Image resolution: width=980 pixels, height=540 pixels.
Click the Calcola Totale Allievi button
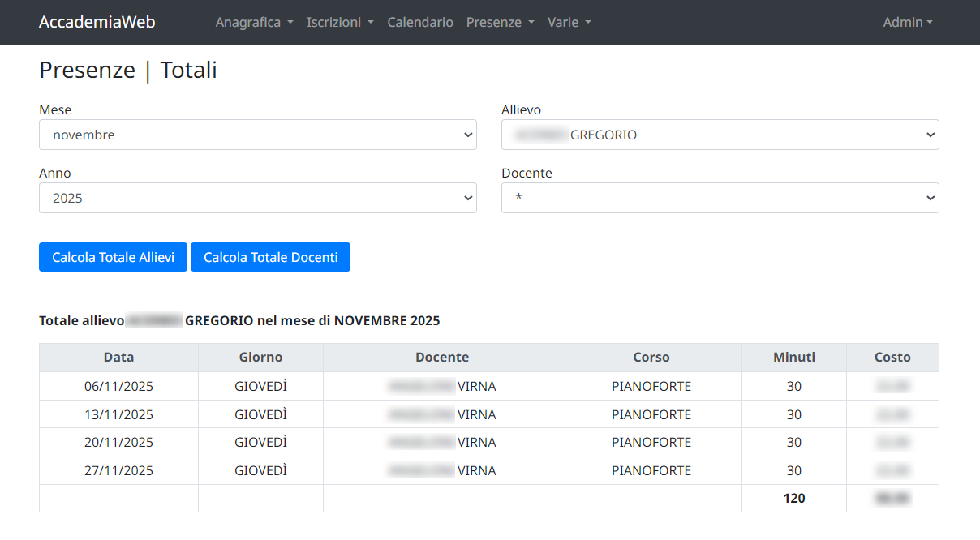click(113, 257)
